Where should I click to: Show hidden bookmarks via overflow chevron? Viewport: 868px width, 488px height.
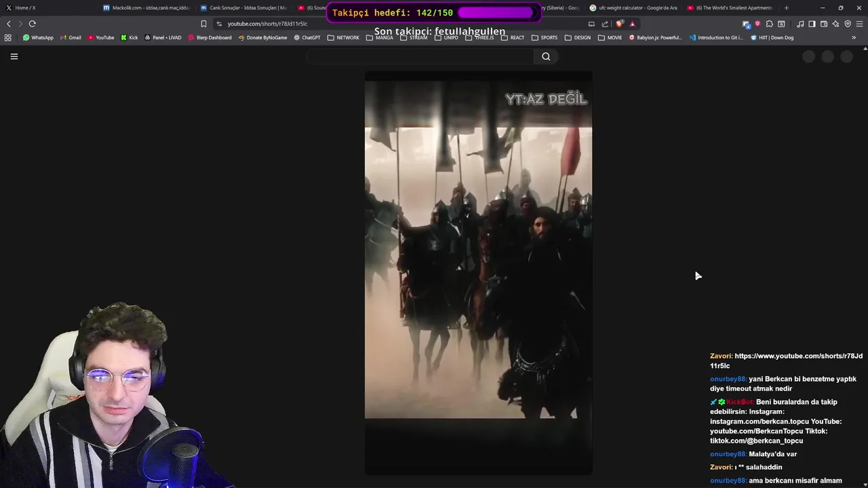coord(854,37)
